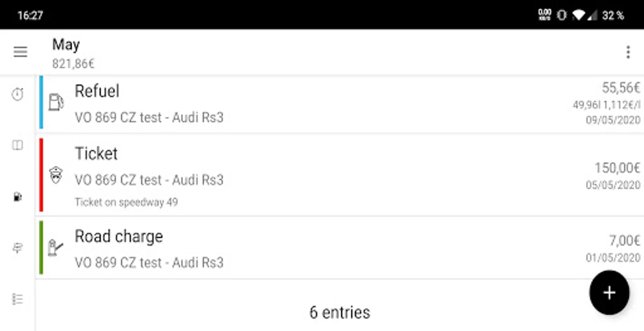Click the green color bar on Road charge

tap(41, 248)
